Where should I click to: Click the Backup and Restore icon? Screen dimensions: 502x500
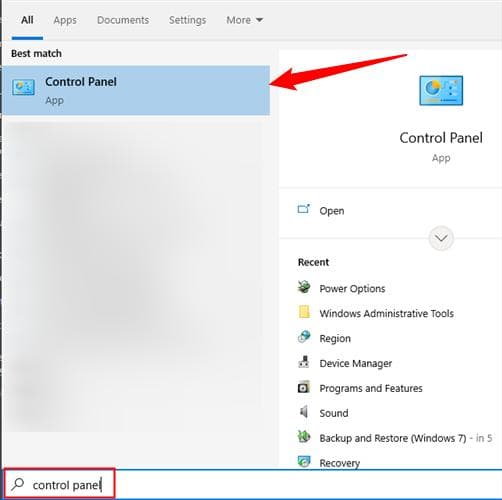point(304,437)
